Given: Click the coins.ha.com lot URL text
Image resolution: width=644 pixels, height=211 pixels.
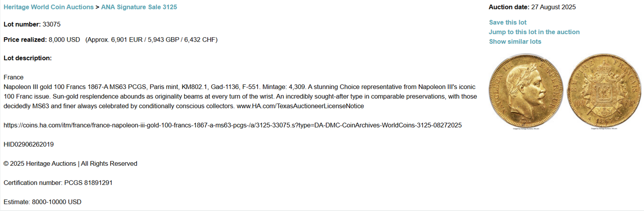Looking at the screenshot, I should (x=232, y=125).
